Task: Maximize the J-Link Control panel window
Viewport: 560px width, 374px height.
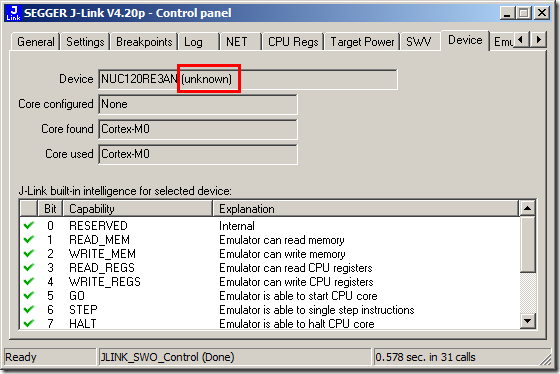Action: (523, 14)
